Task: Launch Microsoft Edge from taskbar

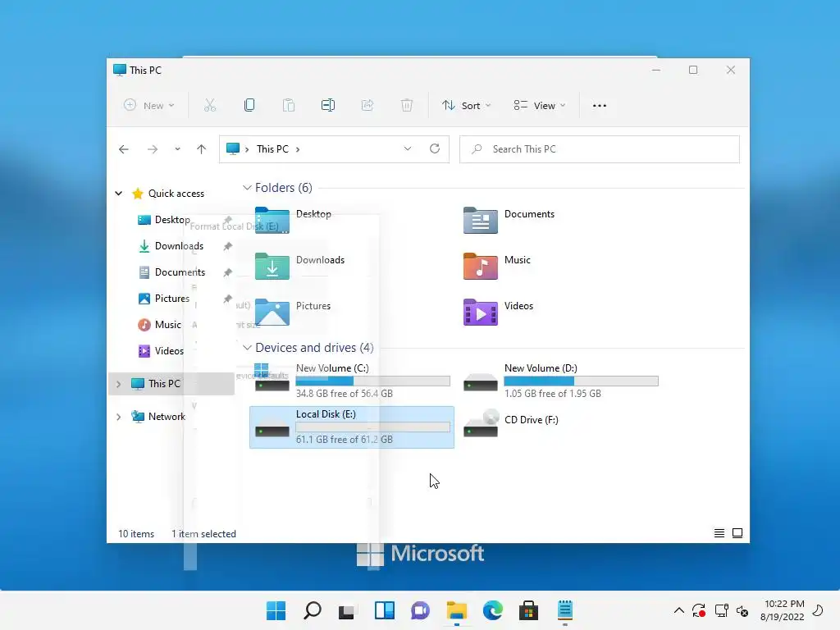Action: point(492,610)
